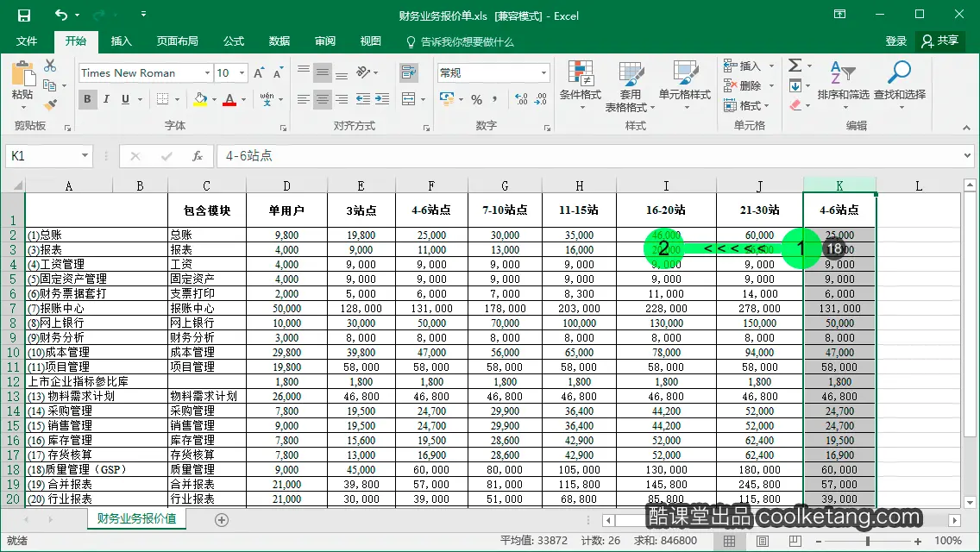The width and height of the screenshot is (980, 552).
Task: Toggle center horizontal alignment
Action: click(323, 99)
